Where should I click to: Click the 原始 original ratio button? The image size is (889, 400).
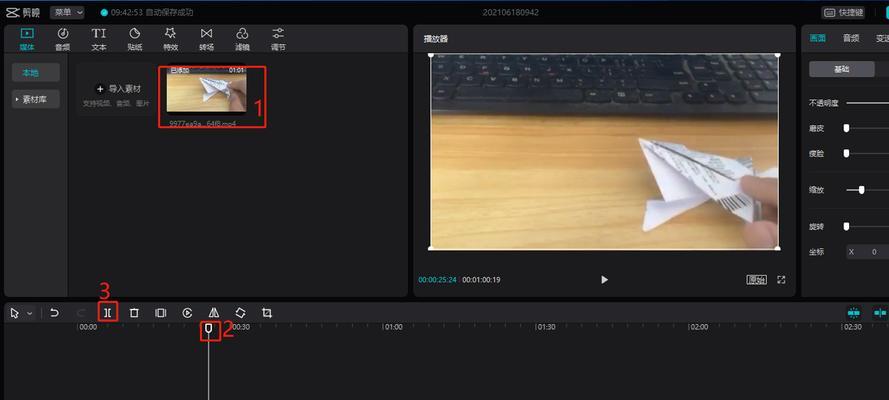[756, 279]
